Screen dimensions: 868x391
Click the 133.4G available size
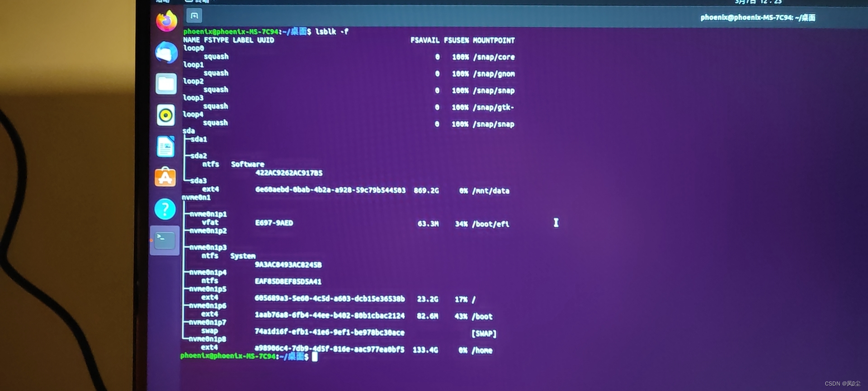click(425, 349)
